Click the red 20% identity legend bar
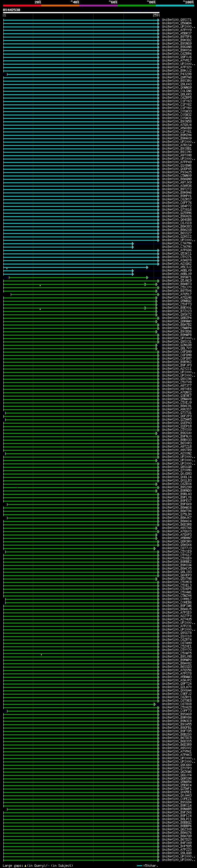This screenshot has width=197, height=868. click(x=22, y=6)
